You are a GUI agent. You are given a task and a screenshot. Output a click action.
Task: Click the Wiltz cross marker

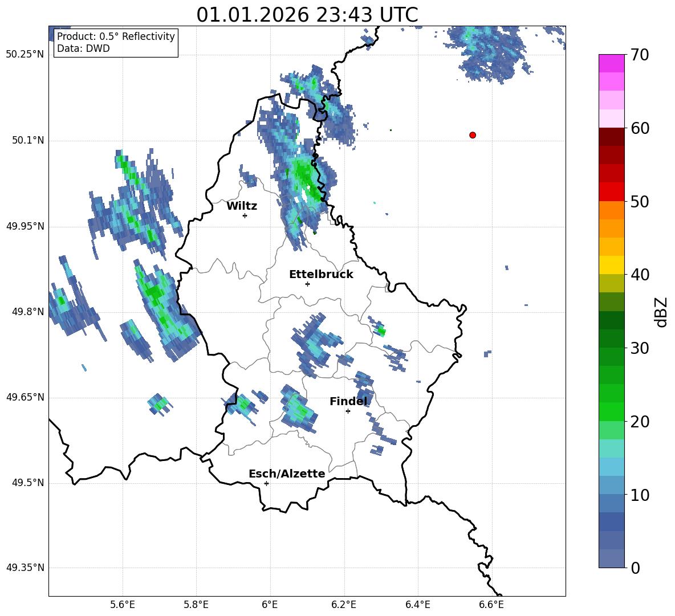(245, 215)
